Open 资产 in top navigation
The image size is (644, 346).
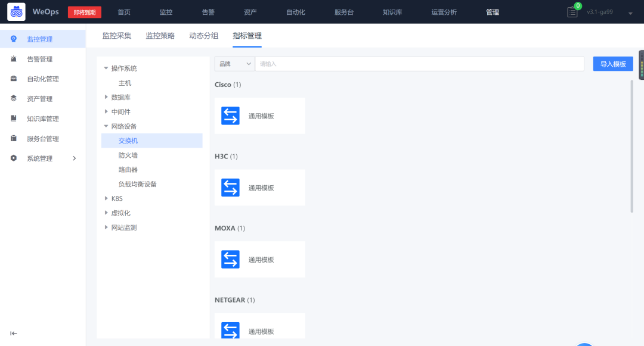[250, 13]
